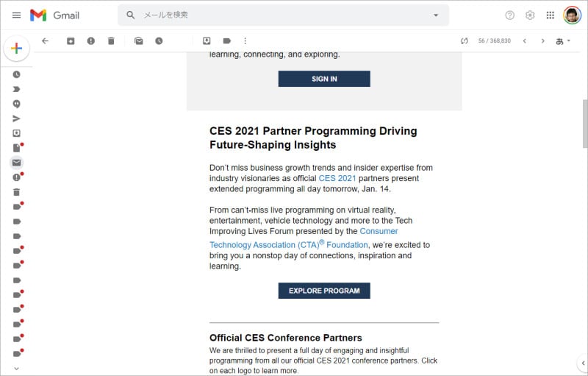
Task: Toggle the main hamburger menu
Action: 16,15
